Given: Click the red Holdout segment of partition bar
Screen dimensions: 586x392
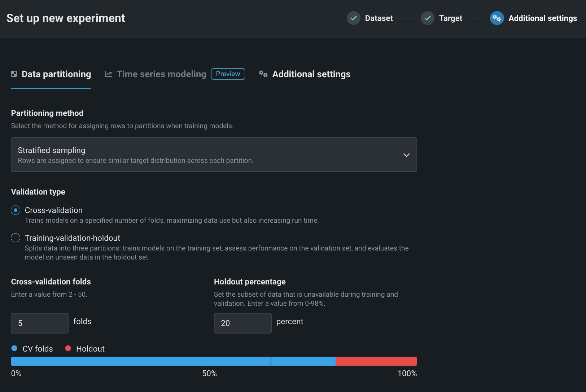Looking at the screenshot, I should (376, 361).
